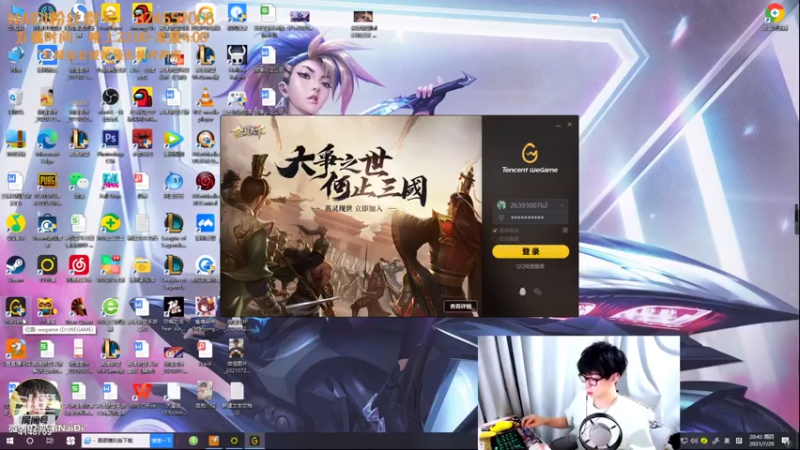This screenshot has height=450, width=800.
Task: Open the soft keyboard icon in login panel
Action: pos(565,231)
